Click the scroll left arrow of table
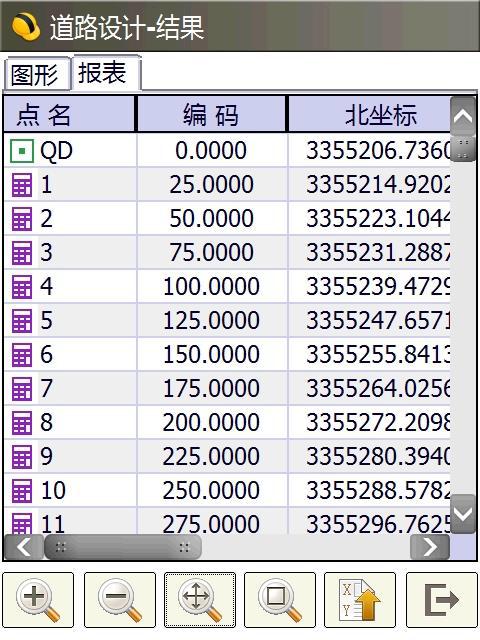 tap(24, 547)
